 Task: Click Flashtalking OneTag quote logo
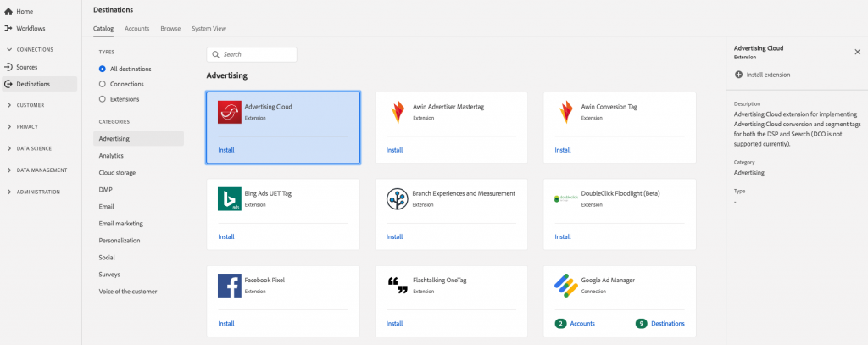click(x=398, y=286)
